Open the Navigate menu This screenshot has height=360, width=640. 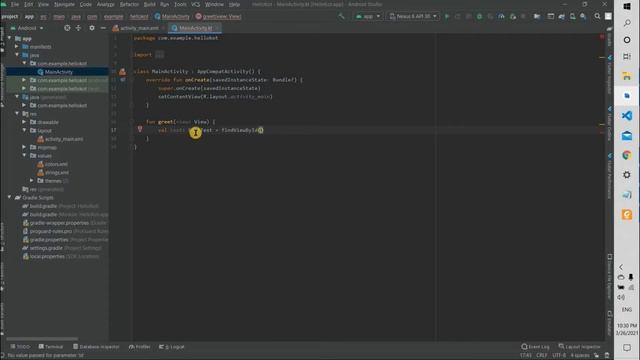pyautogui.click(x=64, y=4)
